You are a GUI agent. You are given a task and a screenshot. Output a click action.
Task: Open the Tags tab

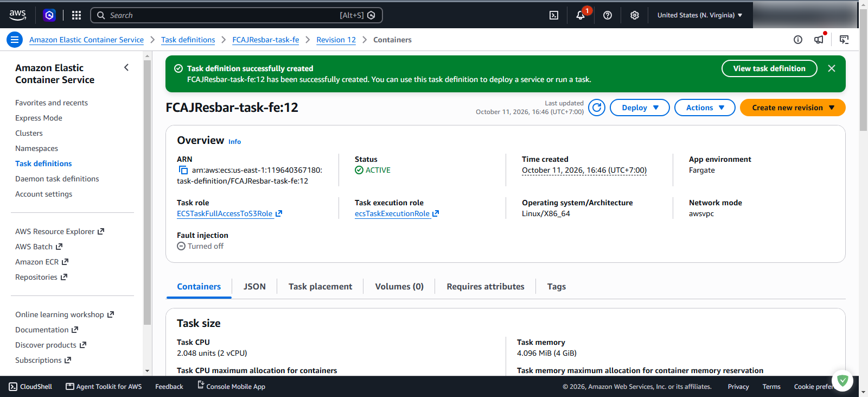click(557, 287)
